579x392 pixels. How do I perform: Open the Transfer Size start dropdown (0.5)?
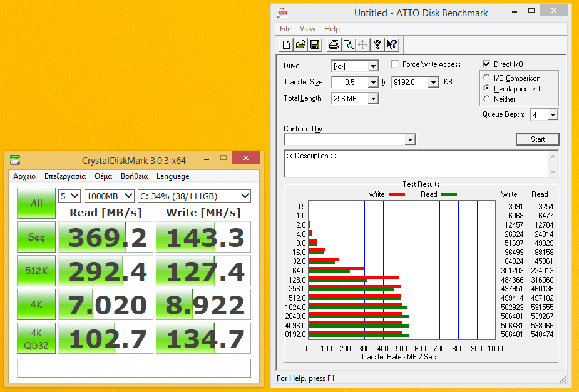(373, 83)
